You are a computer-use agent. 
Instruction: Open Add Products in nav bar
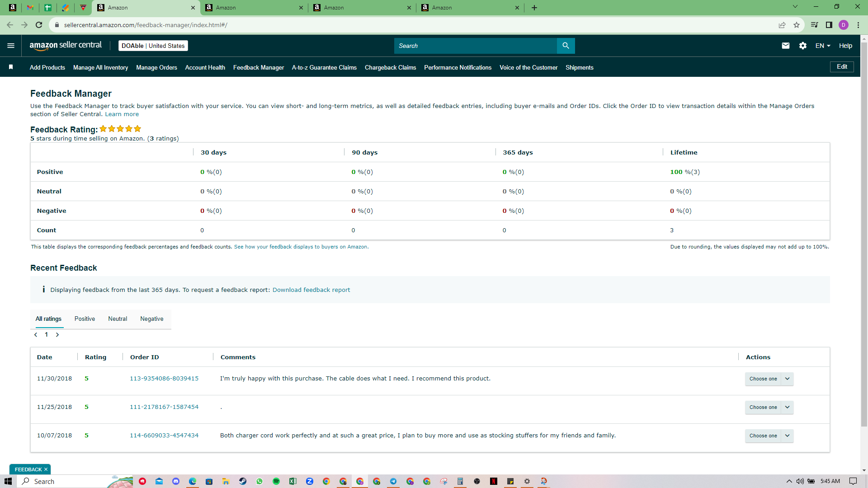(x=47, y=67)
